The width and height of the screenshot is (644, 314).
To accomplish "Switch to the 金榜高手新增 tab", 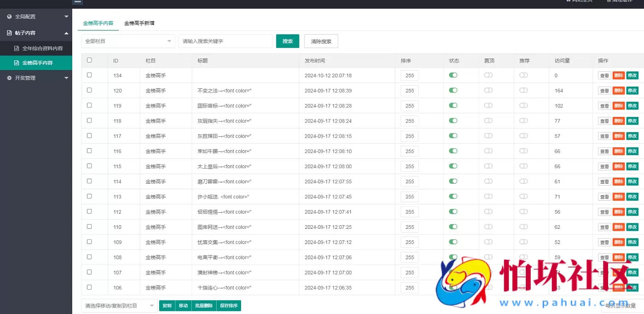I will tap(139, 23).
